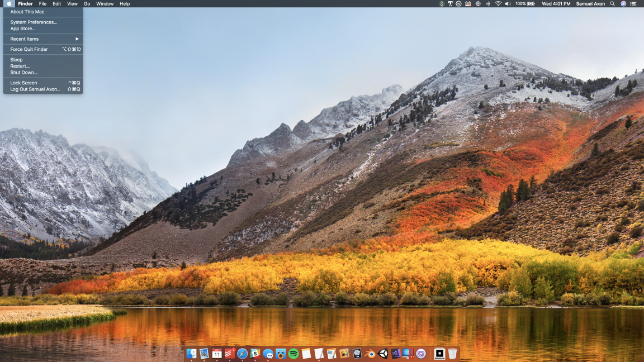Open Safari from the Dock
Image resolution: width=644 pixels, height=362 pixels.
point(241,353)
